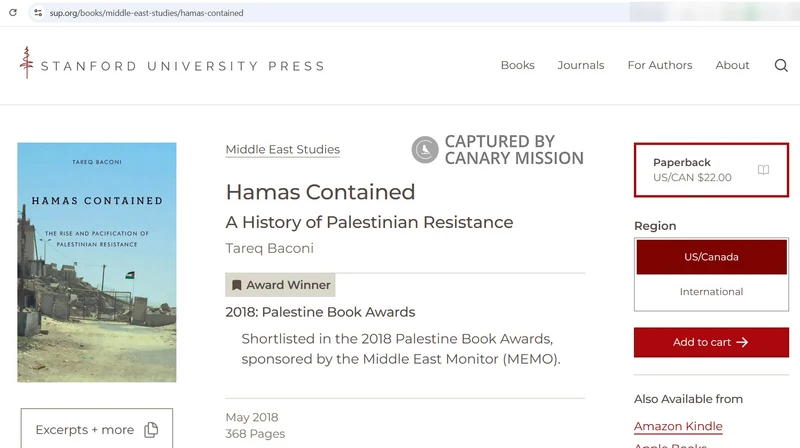Select US/Canada region
The width and height of the screenshot is (800, 448).
pos(711,257)
